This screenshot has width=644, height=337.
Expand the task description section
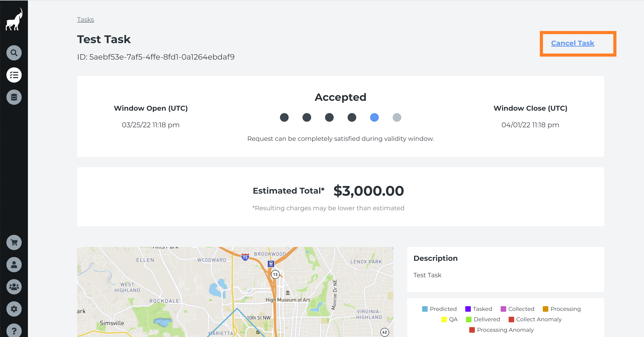coord(435,258)
